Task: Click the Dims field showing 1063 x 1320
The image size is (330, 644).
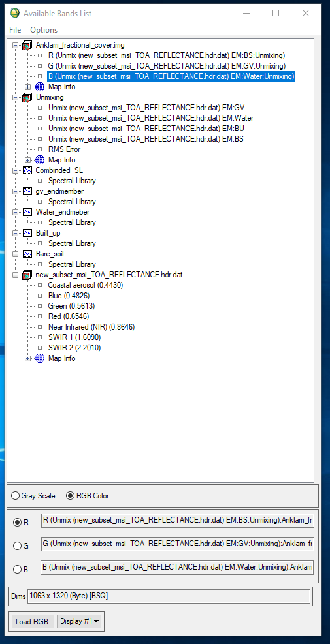Action: click(169, 596)
